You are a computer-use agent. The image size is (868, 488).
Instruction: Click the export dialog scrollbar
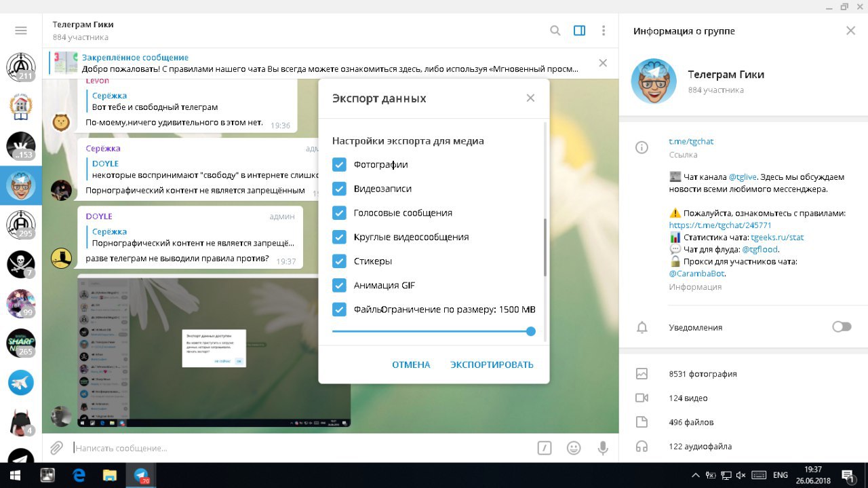(545, 248)
